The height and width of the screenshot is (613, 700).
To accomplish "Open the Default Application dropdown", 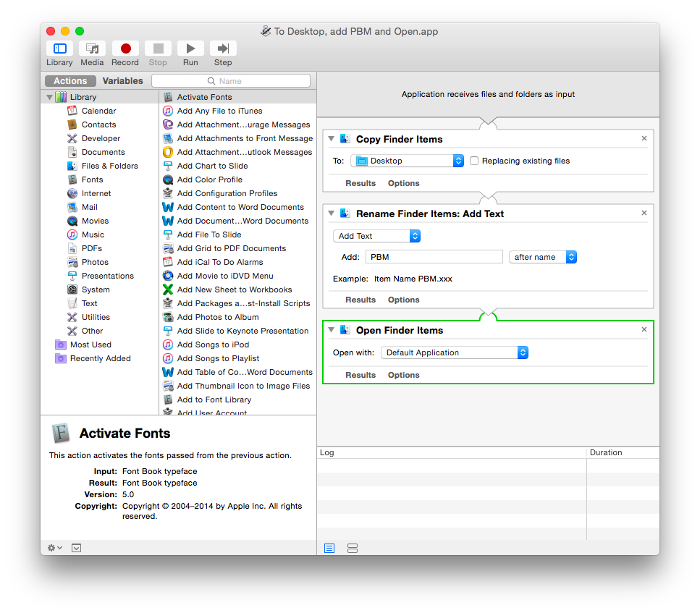I will tap(455, 352).
